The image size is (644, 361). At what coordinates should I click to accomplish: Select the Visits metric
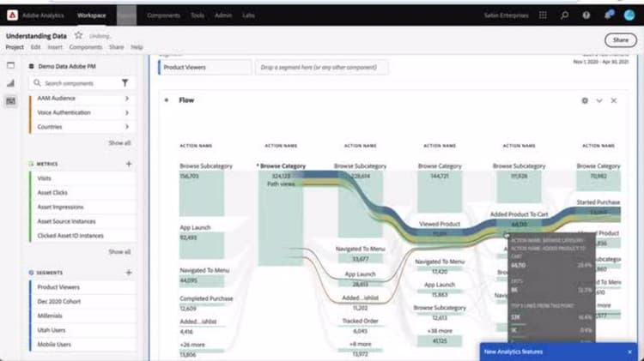coord(83,178)
